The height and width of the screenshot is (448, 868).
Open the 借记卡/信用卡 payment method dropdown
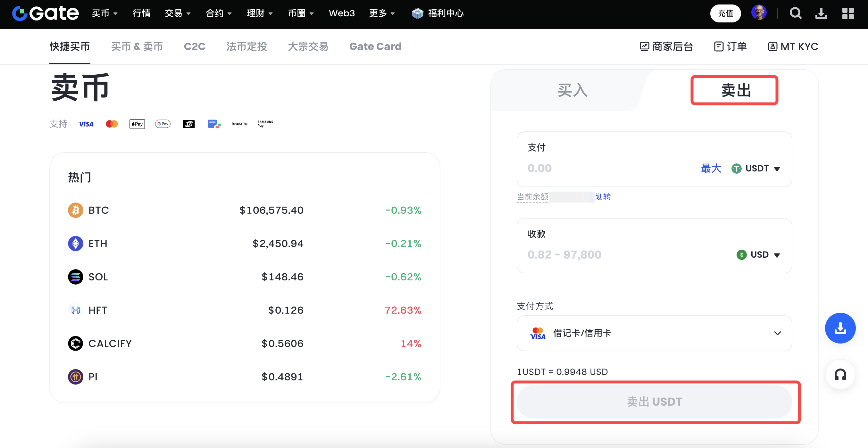click(x=654, y=333)
